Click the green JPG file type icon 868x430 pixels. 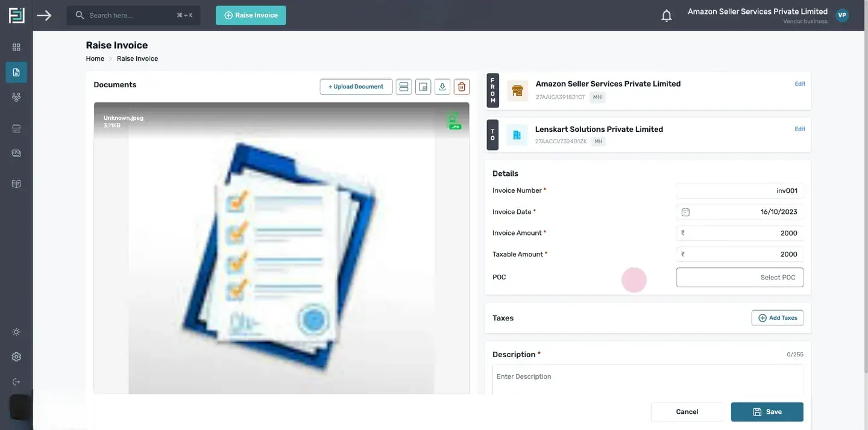pos(454,120)
